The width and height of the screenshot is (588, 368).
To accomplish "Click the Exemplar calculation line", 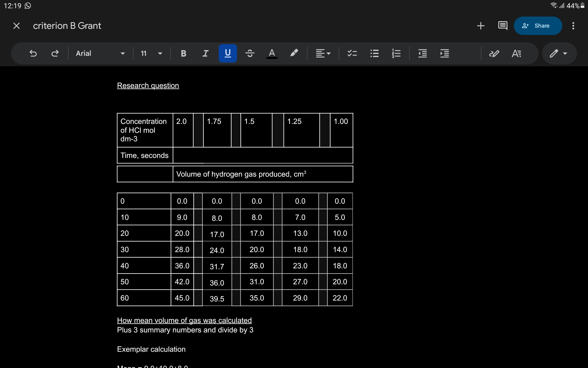I will point(151,349).
